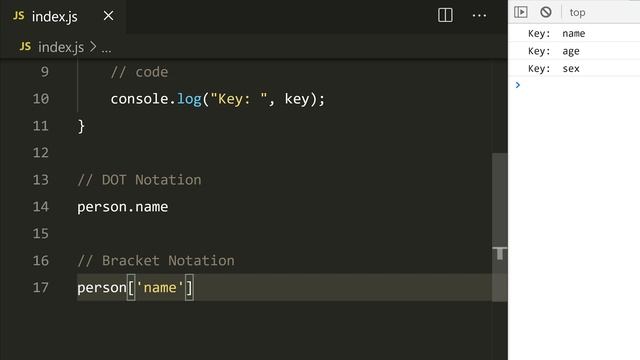Click the JS file icon in breadcrumb
The height and width of the screenshot is (360, 640).
[x=25, y=47]
